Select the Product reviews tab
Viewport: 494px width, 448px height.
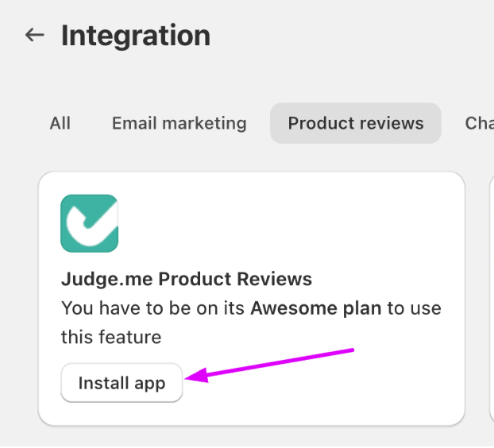click(355, 123)
